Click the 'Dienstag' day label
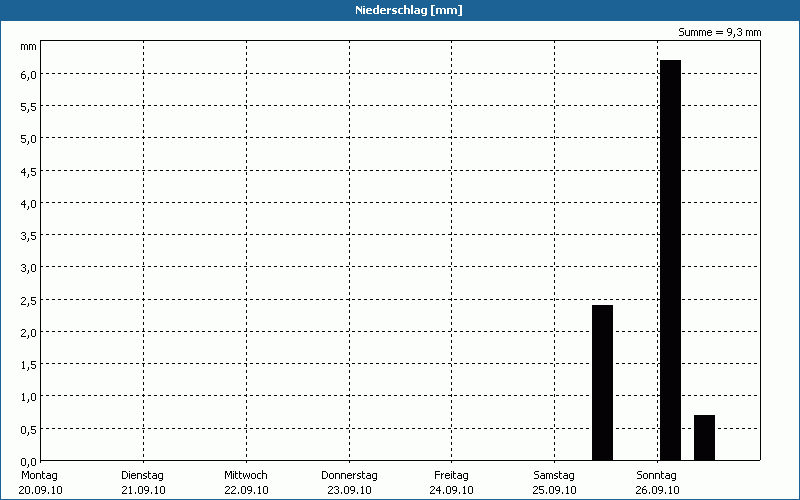The width and height of the screenshot is (800, 500). [142, 476]
